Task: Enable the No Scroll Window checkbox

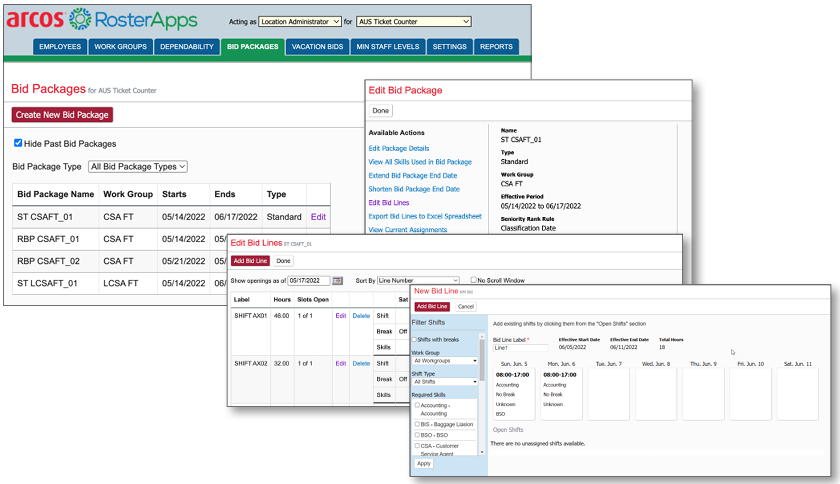Action: click(475, 280)
